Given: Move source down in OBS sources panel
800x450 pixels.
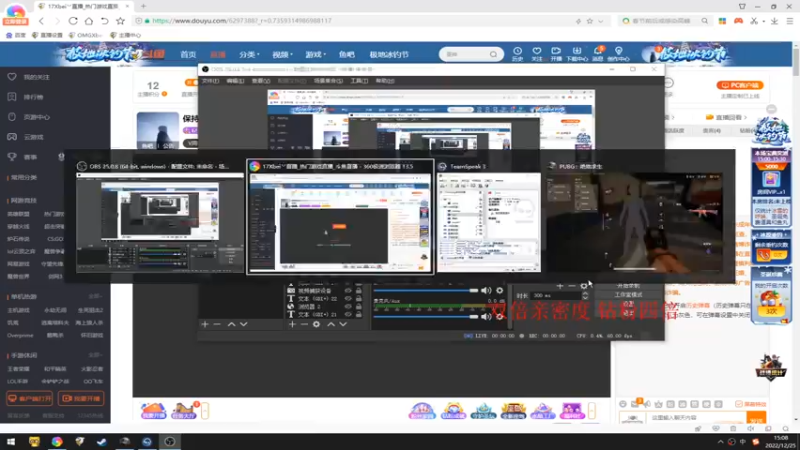Looking at the screenshot, I should coord(343,324).
